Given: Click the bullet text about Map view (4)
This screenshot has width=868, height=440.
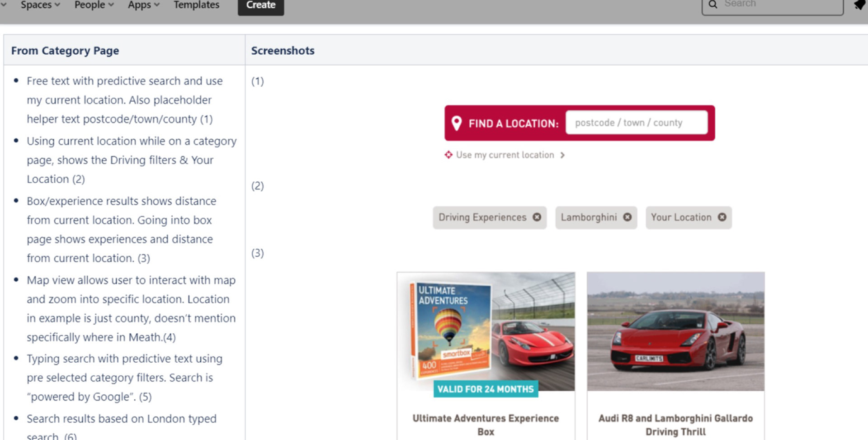Looking at the screenshot, I should tap(131, 308).
